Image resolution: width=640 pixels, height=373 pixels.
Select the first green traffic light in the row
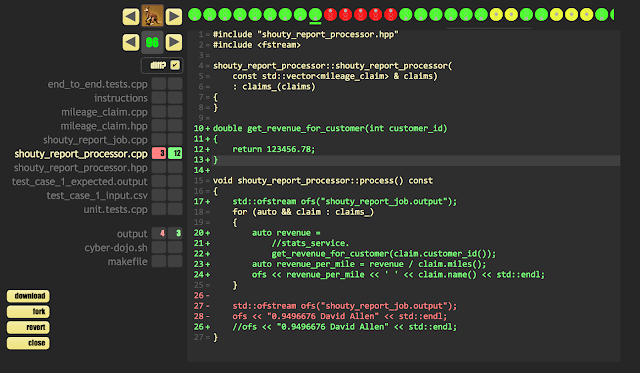(195, 14)
